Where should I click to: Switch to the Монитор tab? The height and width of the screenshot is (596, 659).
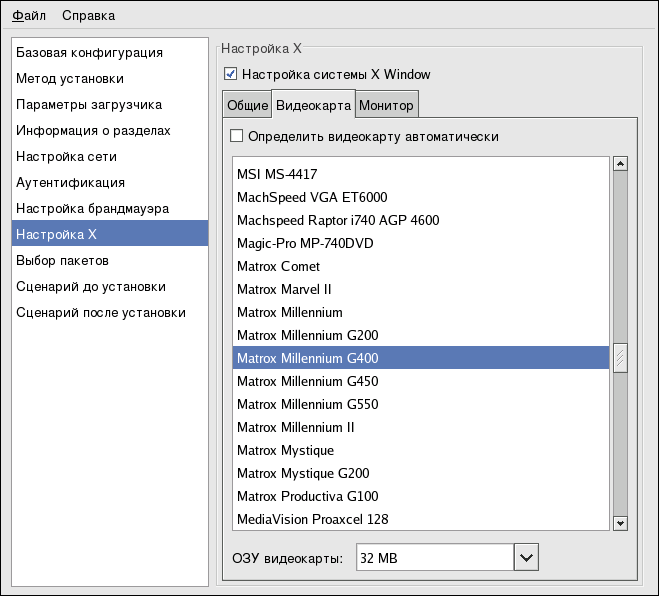click(x=386, y=105)
